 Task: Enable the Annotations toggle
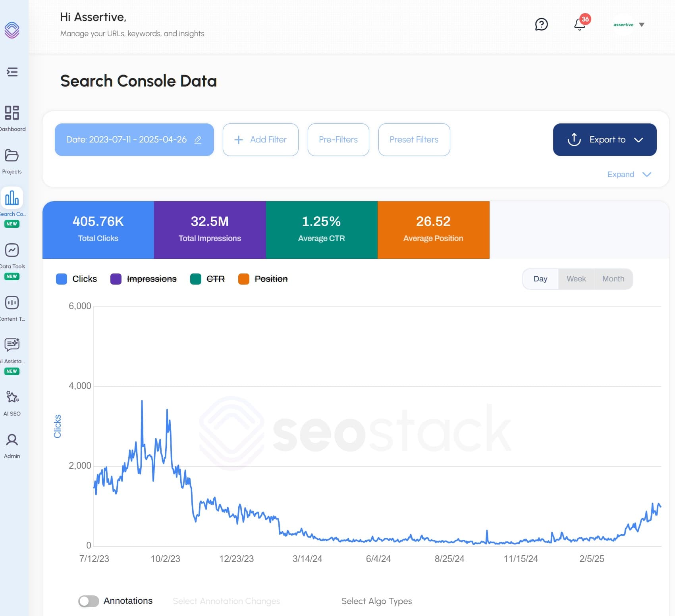coord(89,601)
